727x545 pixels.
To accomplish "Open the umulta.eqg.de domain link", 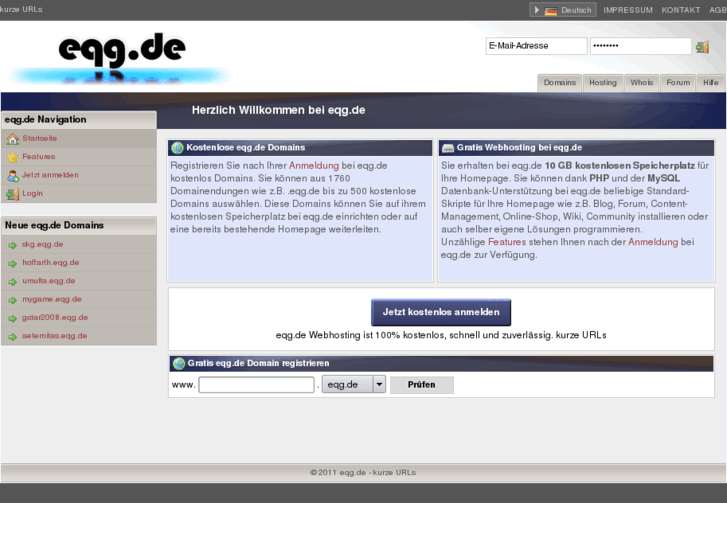I will [x=48, y=281].
